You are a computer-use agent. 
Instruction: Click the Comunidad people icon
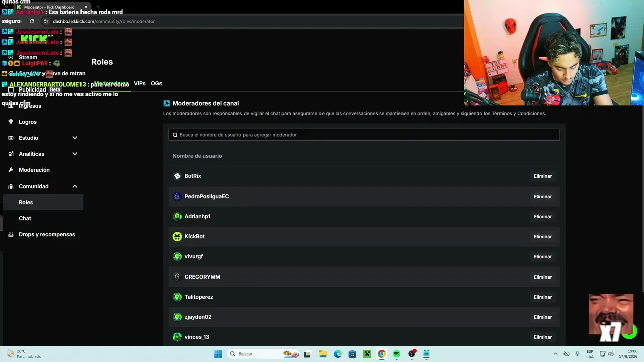point(11,186)
